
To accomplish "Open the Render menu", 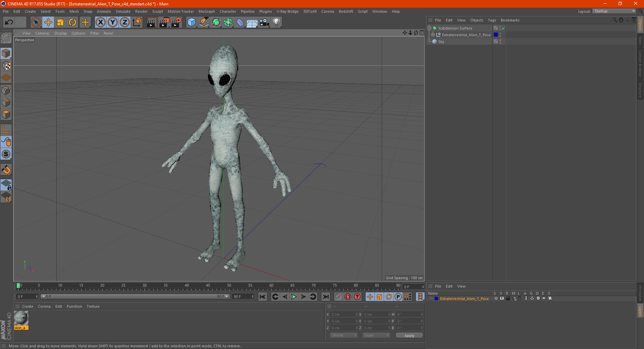I will pos(141,11).
